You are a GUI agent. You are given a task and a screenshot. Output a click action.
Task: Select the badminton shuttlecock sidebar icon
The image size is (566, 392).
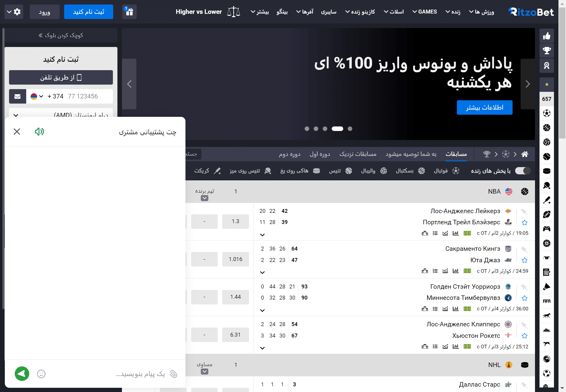pyautogui.click(x=547, y=287)
